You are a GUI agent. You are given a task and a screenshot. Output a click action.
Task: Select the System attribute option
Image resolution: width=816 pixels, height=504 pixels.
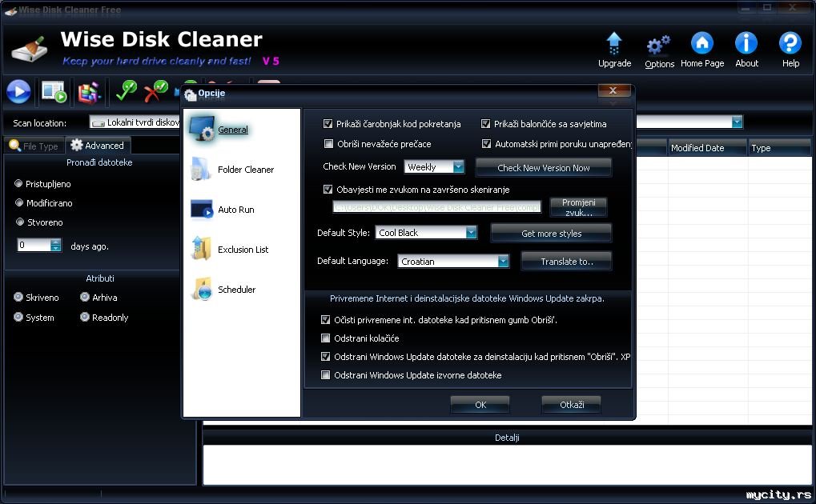[x=18, y=317]
